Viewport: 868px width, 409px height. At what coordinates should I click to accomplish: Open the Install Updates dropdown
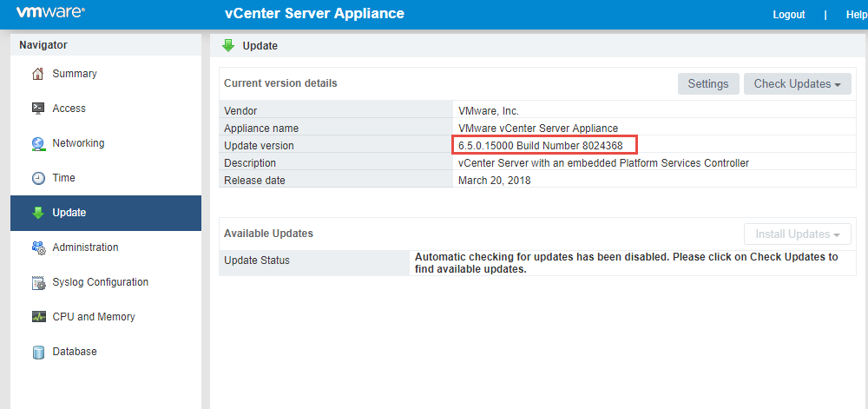(x=797, y=234)
